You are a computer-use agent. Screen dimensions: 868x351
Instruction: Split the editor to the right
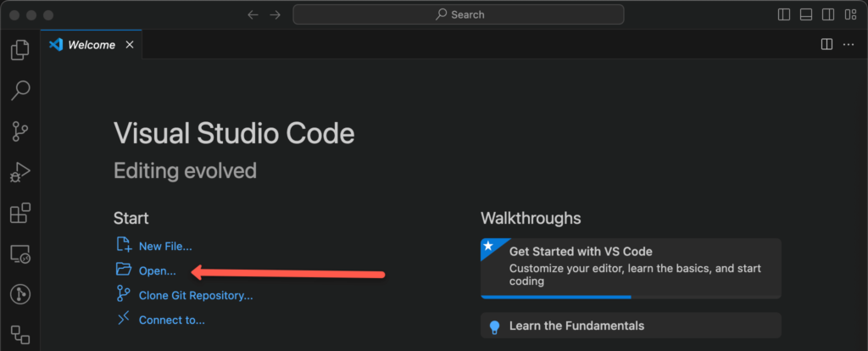(x=826, y=44)
